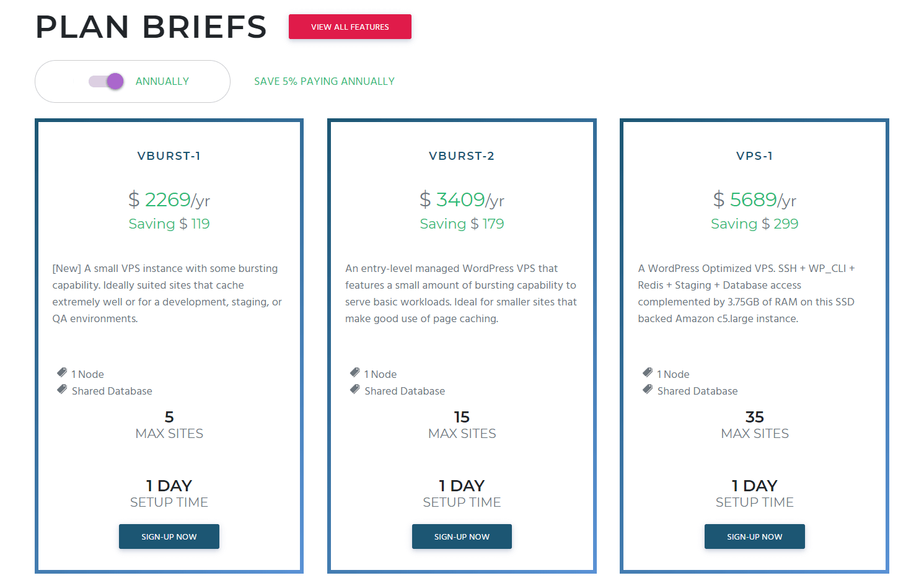Viewport: 924px width, 578px height.
Task: Click tag icon beside VPS-1's 1 Node
Action: coord(648,372)
